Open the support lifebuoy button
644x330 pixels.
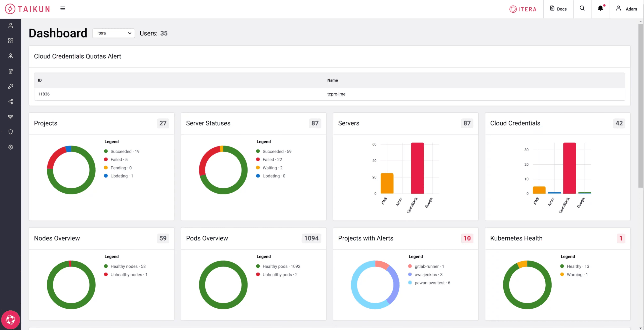(x=11, y=320)
